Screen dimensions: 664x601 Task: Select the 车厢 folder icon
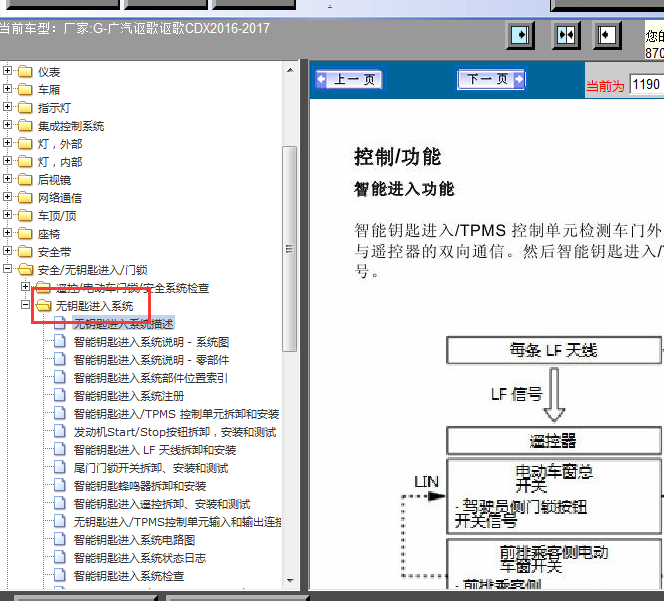(25, 89)
